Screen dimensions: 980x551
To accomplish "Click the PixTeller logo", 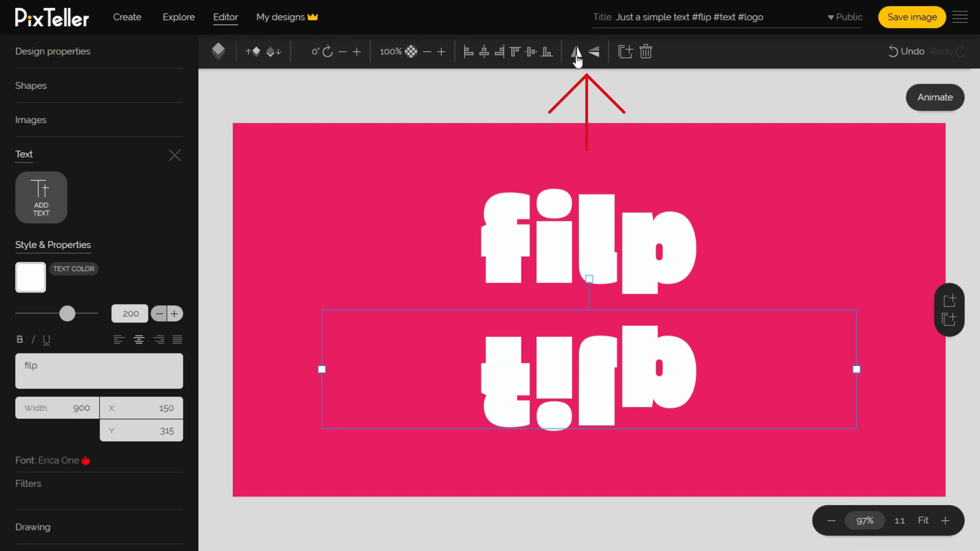I will (x=52, y=17).
